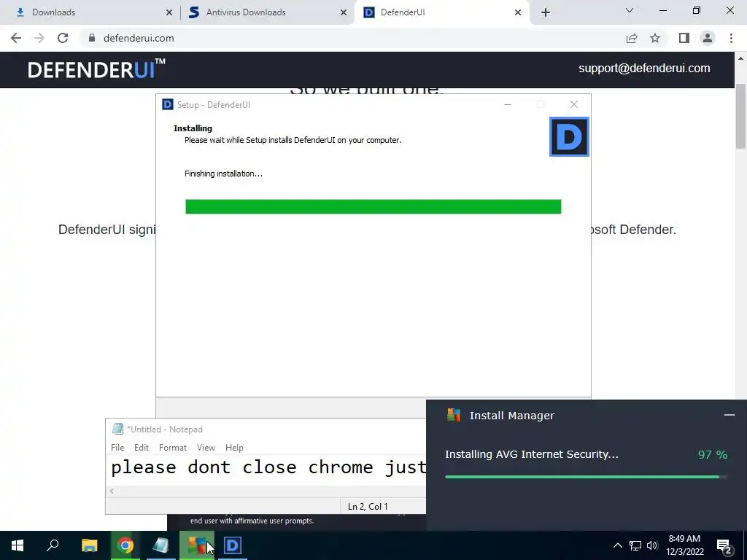The image size is (747, 560).
Task: Close the DefenderUI browser tab
Action: [518, 12]
